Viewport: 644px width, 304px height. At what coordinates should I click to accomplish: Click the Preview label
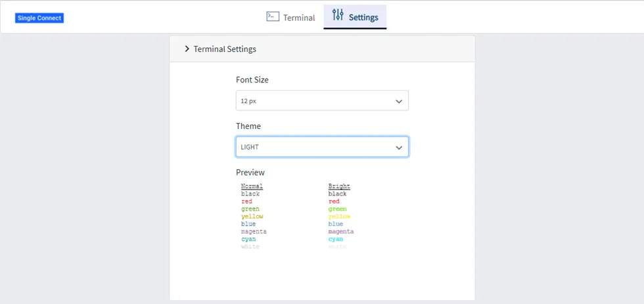[x=250, y=172]
